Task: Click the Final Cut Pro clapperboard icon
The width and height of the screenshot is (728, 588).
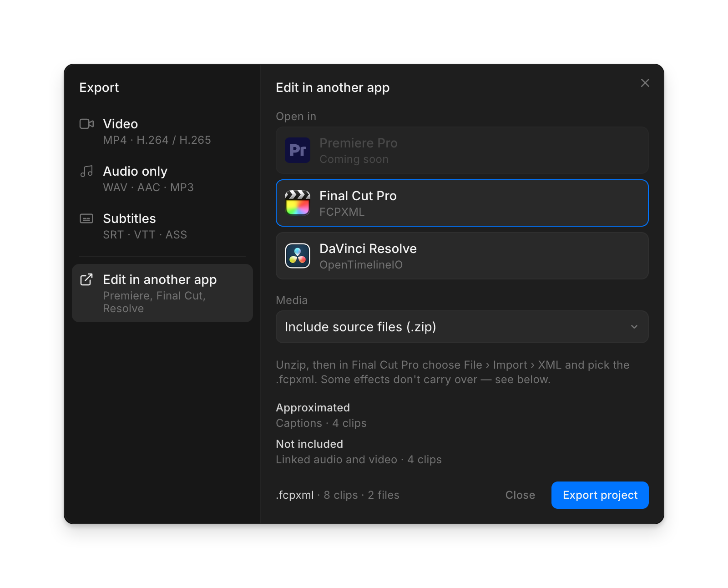Action: [x=298, y=203]
